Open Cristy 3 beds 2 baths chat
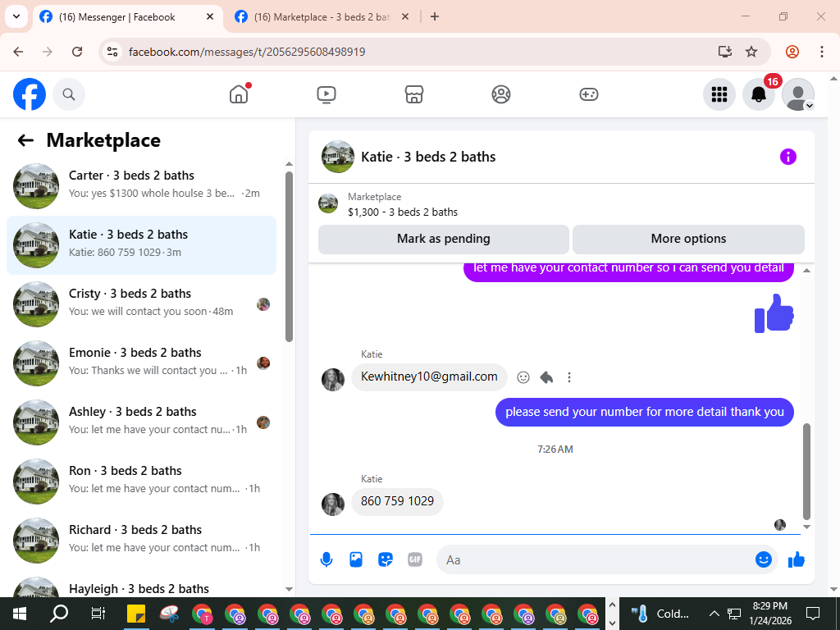The width and height of the screenshot is (840, 630). coord(141,304)
